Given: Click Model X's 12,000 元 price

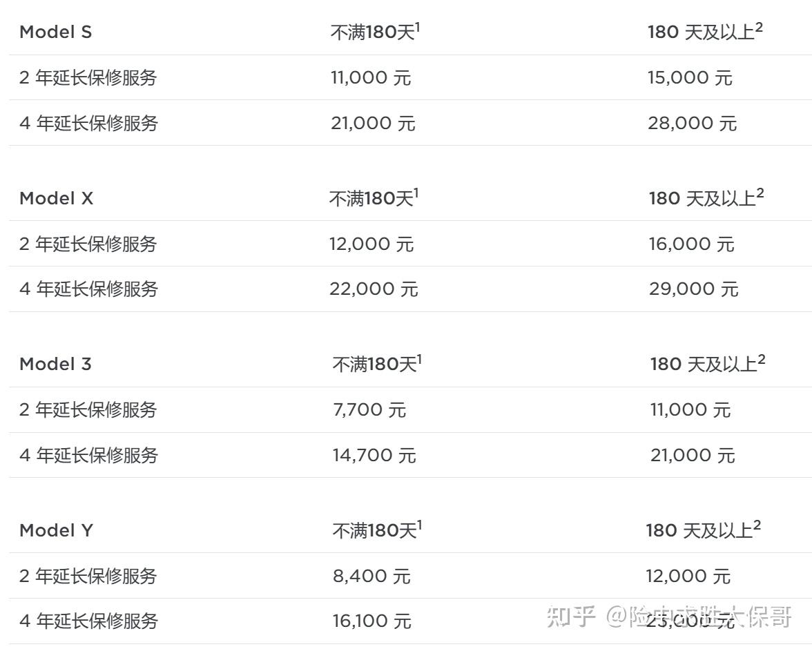Looking at the screenshot, I should (371, 244).
